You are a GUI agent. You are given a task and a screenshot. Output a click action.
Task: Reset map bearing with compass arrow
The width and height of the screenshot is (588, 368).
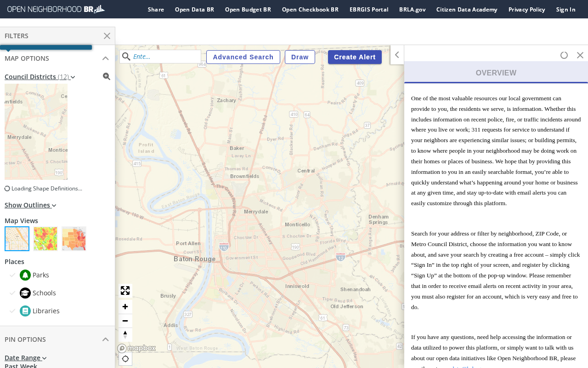click(125, 335)
